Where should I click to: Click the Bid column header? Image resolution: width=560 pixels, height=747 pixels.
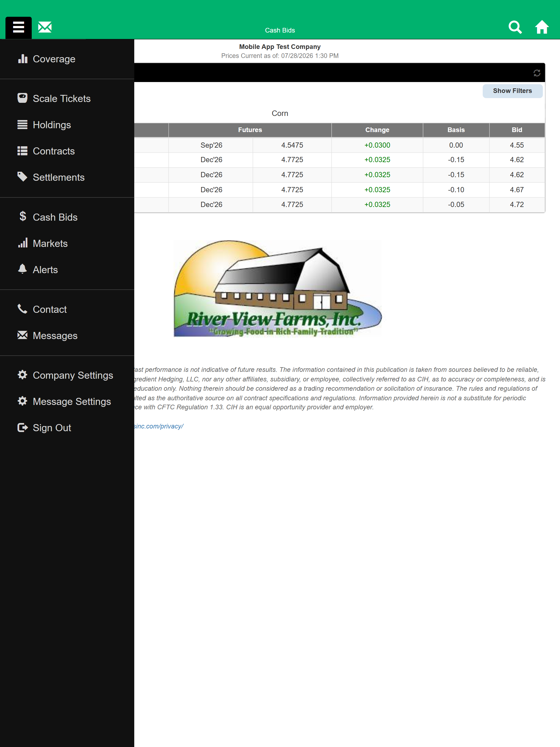pyautogui.click(x=517, y=130)
